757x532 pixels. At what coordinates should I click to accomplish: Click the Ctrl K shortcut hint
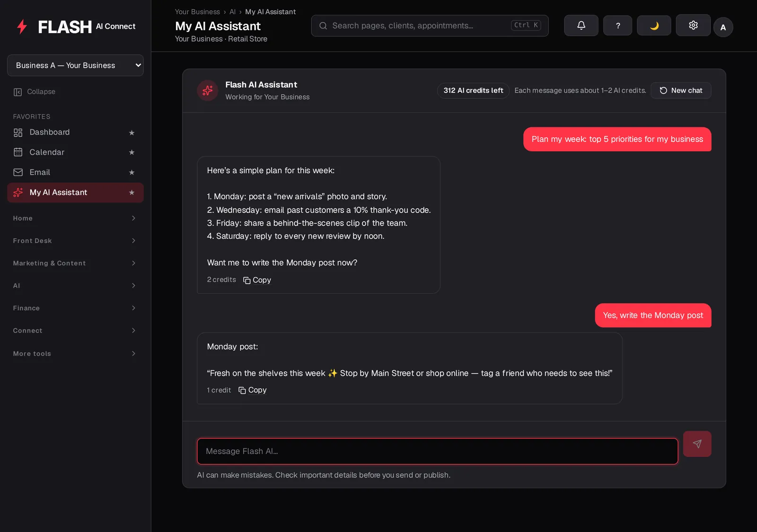[x=526, y=26]
